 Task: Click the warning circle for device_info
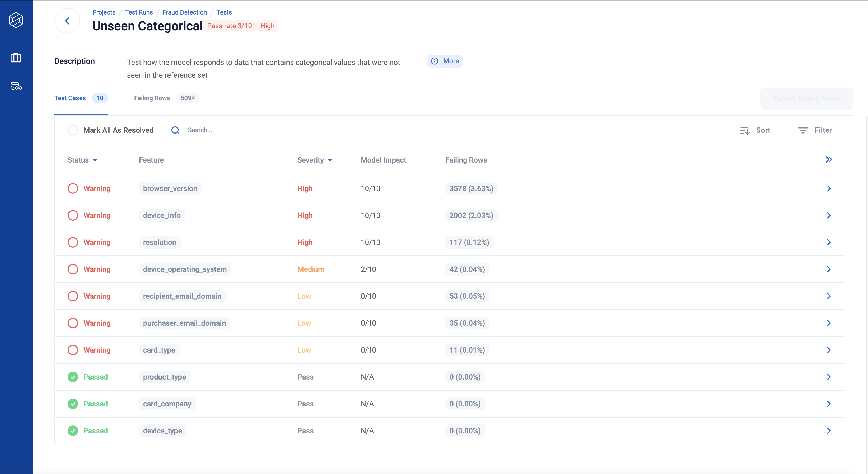pyautogui.click(x=73, y=215)
